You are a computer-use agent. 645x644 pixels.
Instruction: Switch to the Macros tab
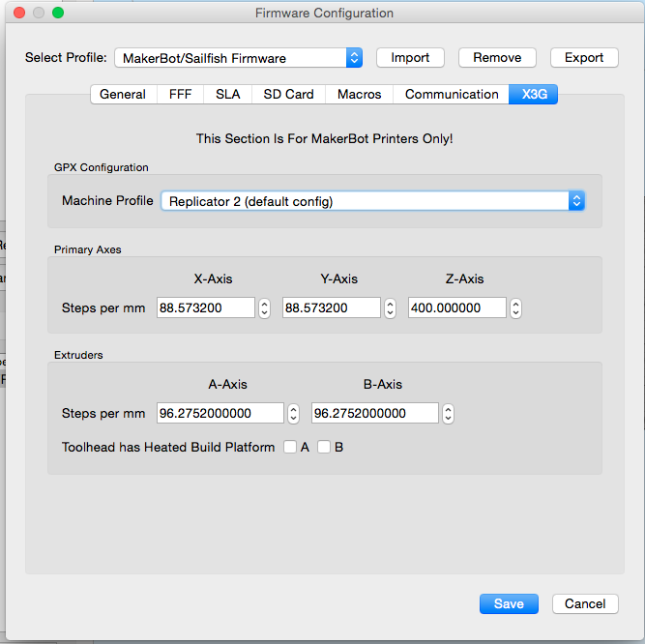click(359, 94)
